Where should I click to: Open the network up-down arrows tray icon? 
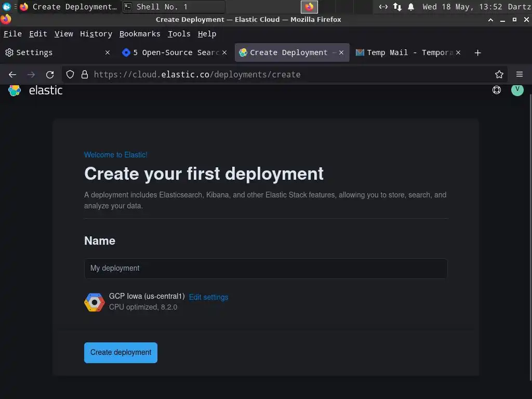pos(397,7)
